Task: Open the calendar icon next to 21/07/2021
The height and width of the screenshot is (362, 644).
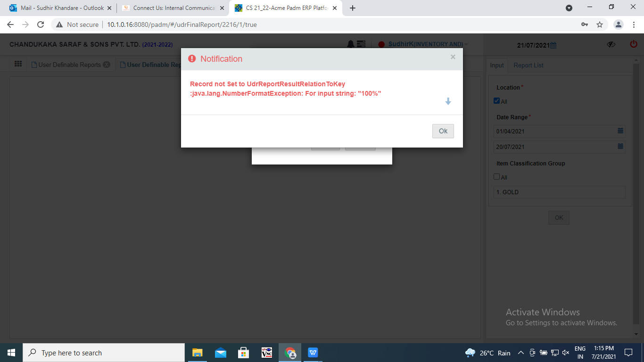Action: tap(553, 45)
